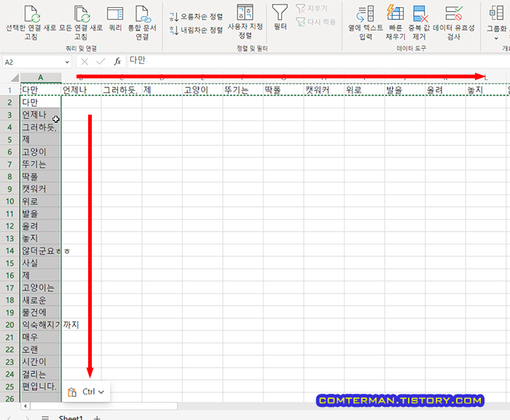The width and height of the screenshot is (510, 420).
Task: Click the Name Box showing A2
Action: [x=33, y=62]
